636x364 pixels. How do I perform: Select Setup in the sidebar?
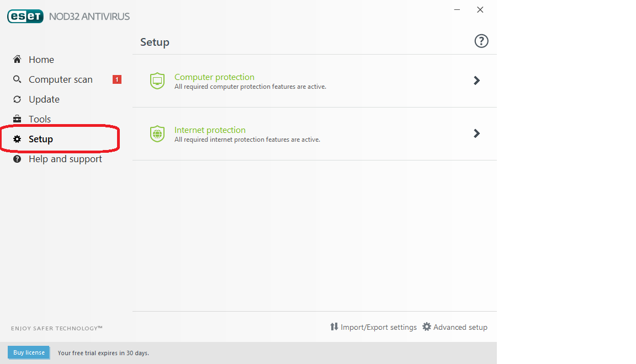click(41, 139)
